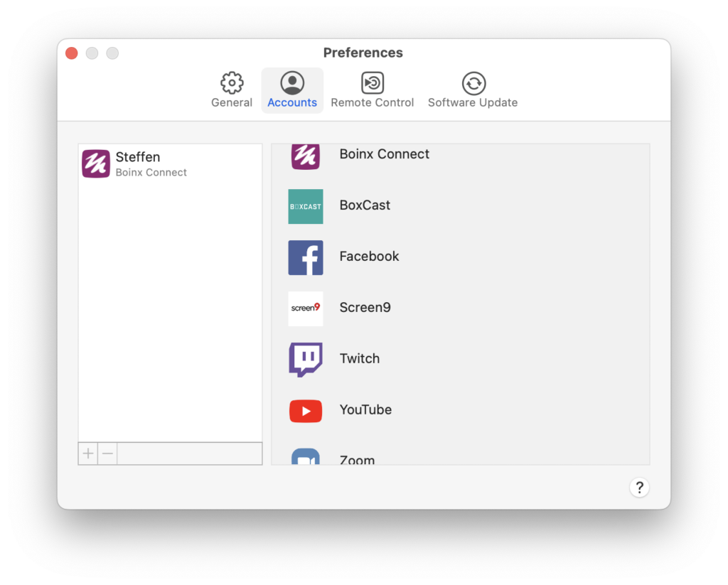
Task: Choose the YouTube service label
Action: click(365, 409)
